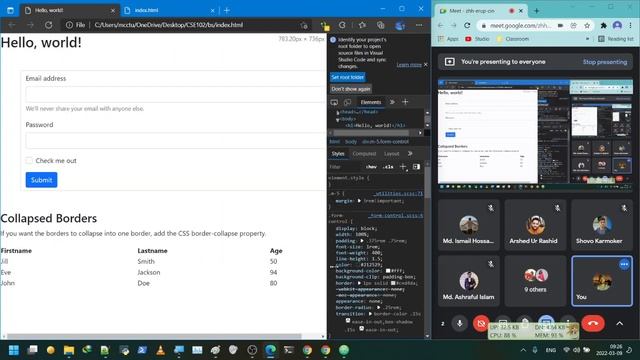Toggle computed styles sidebar icon

(x=416, y=167)
